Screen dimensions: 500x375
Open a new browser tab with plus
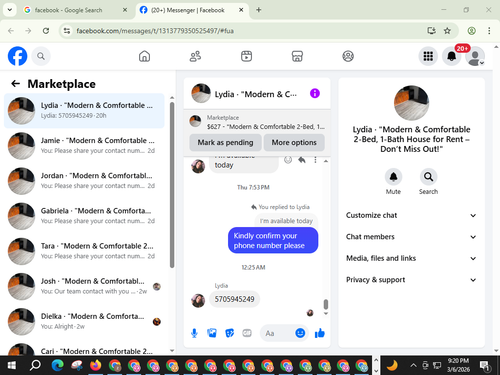259,10
